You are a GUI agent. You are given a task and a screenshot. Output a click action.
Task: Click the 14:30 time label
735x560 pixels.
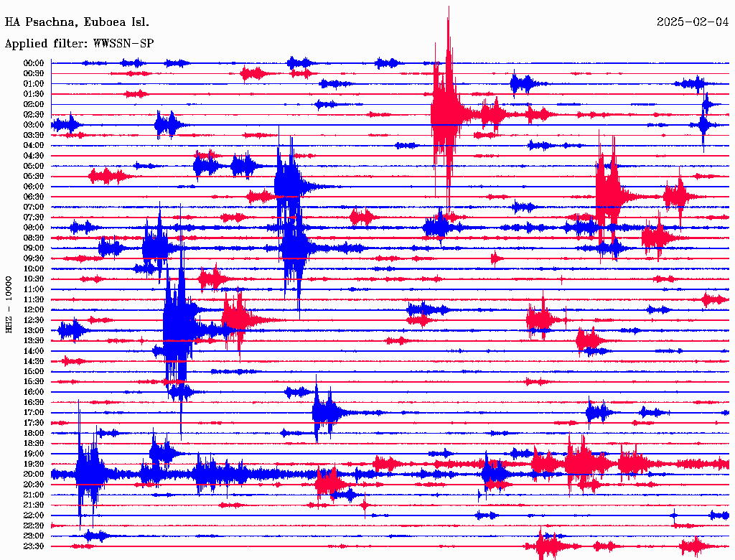click(34, 361)
